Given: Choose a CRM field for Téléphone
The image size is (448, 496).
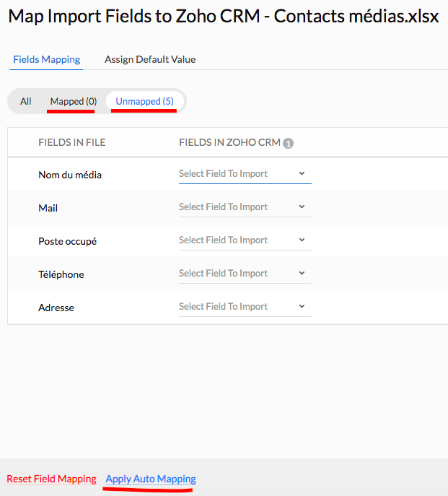Looking at the screenshot, I should pyautogui.click(x=245, y=274).
